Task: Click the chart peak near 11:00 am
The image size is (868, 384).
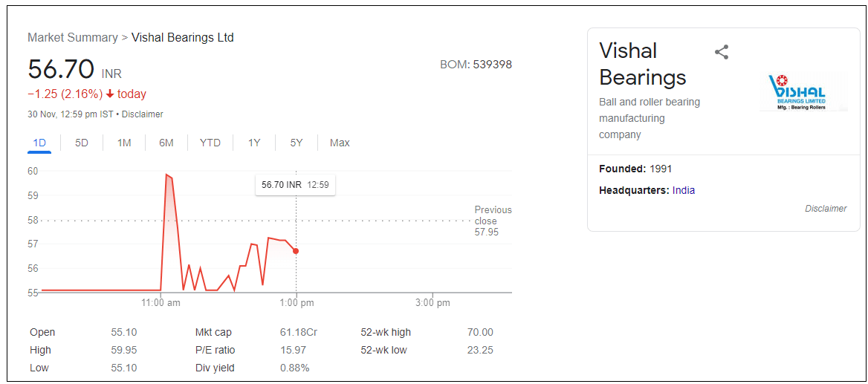Action: (x=167, y=175)
